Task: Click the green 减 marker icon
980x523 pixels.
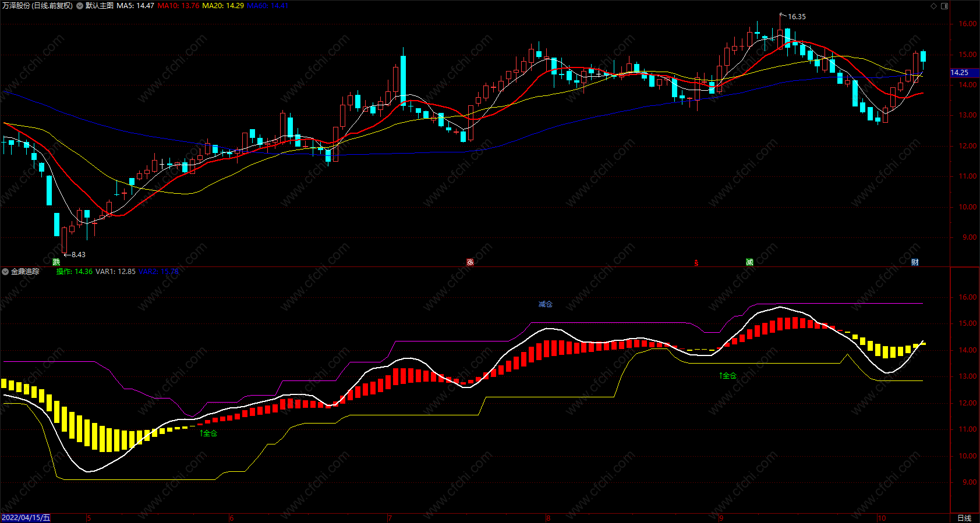Action: pos(749,262)
